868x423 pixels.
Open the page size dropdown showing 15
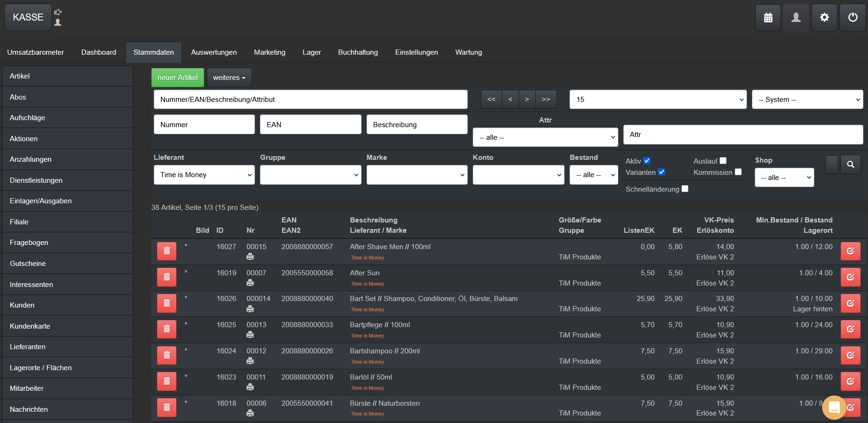[x=658, y=100]
